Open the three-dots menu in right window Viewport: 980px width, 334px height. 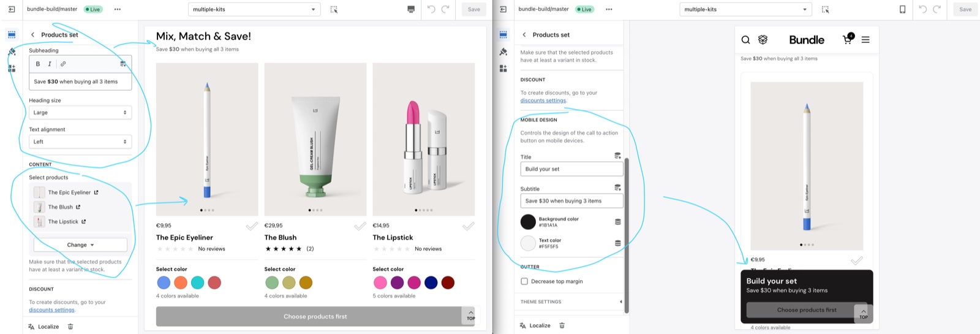(x=609, y=9)
